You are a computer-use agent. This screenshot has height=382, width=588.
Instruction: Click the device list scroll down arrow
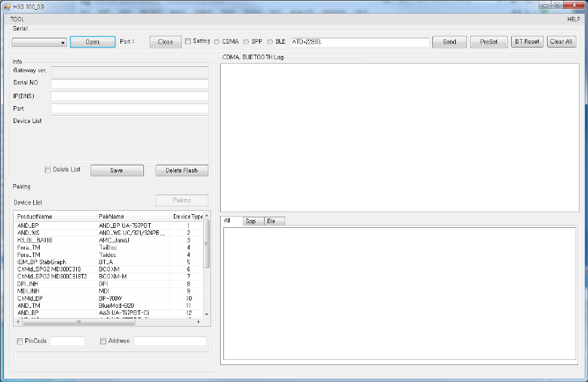[206, 314]
